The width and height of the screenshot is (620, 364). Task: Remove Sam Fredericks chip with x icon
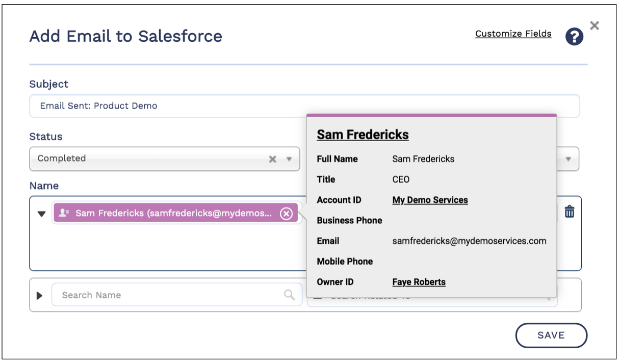[x=287, y=214]
